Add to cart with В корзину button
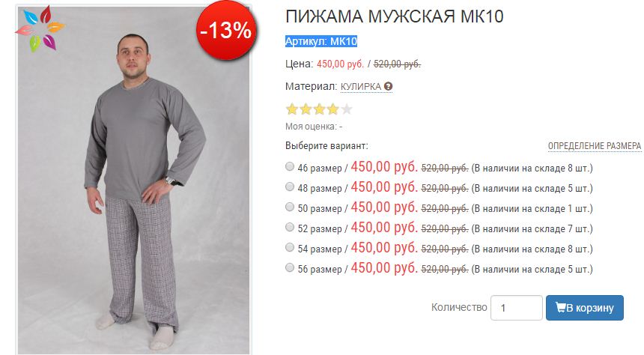The height and width of the screenshot is (355, 644). (584, 308)
